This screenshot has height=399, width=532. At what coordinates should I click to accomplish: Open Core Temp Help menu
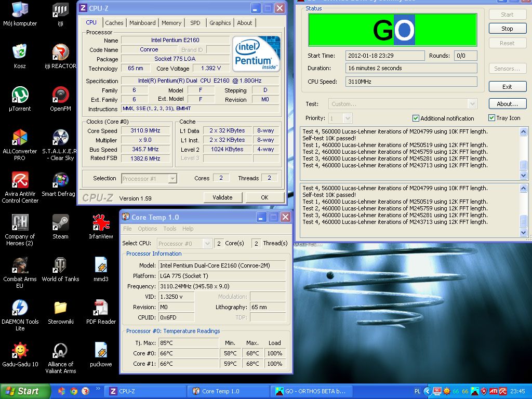pyautogui.click(x=188, y=229)
